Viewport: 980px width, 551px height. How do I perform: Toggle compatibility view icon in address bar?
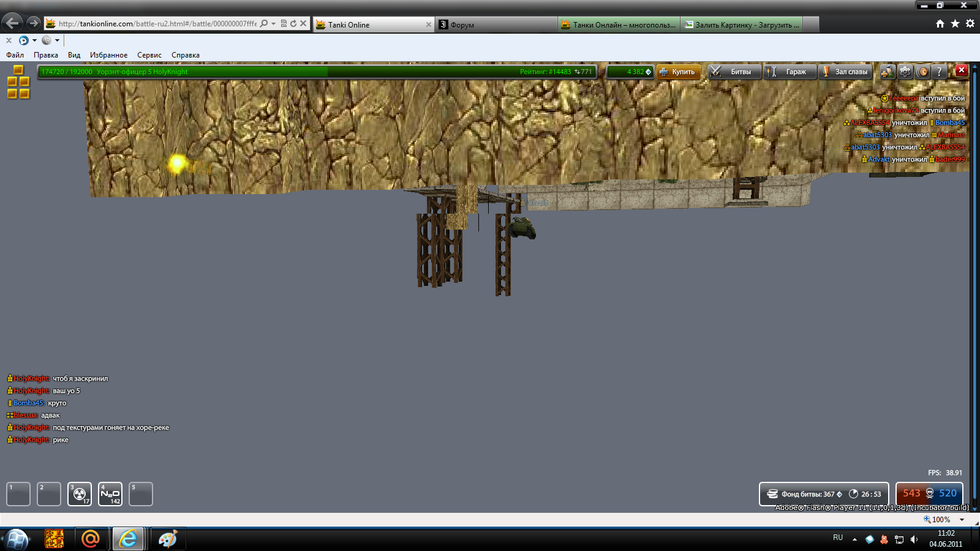(x=284, y=23)
